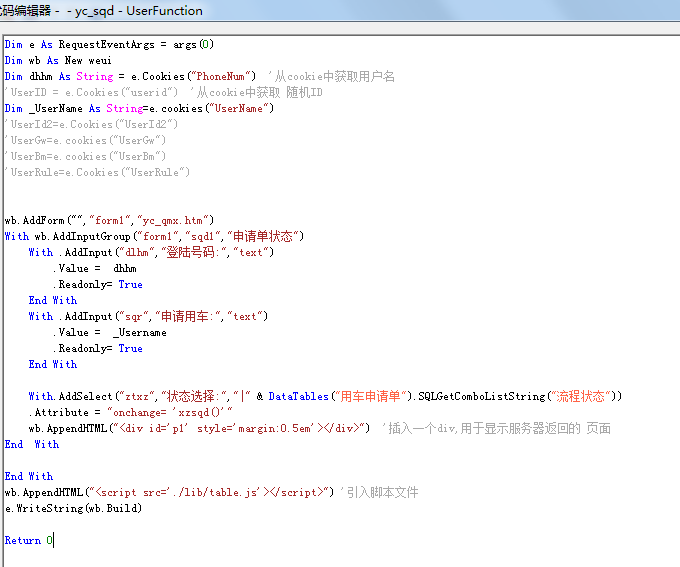This screenshot has height=567, width=680.
Task: Click the 'With .AddInput("sqr"' line
Action: click(x=148, y=316)
